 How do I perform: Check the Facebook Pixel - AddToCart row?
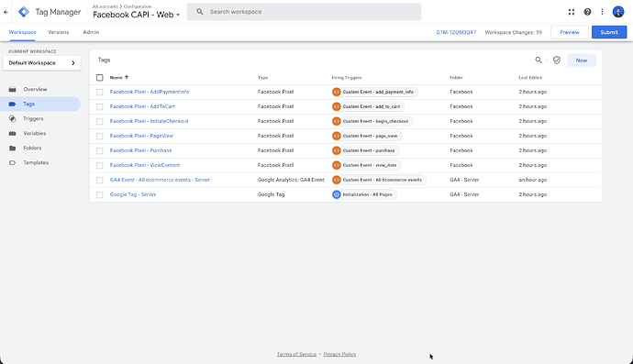(100, 106)
